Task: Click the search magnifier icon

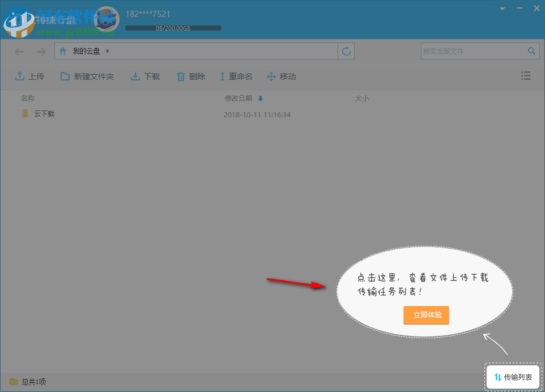Action: click(x=531, y=51)
